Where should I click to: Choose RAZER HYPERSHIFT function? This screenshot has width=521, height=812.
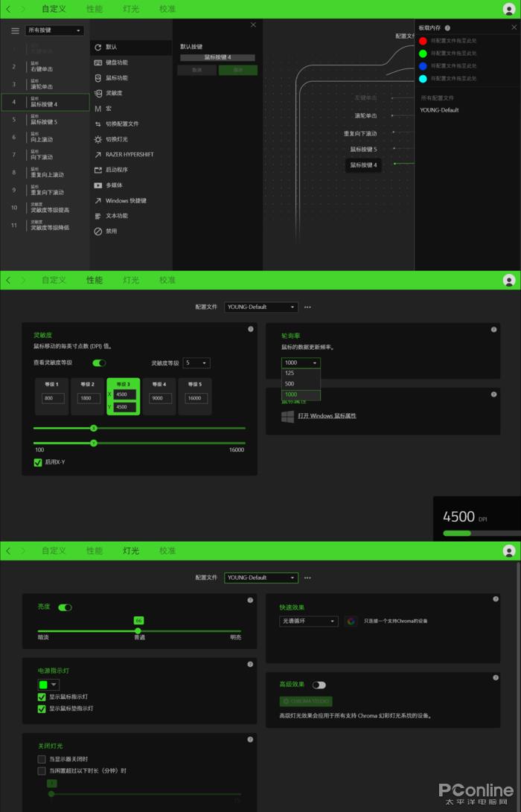click(x=130, y=154)
